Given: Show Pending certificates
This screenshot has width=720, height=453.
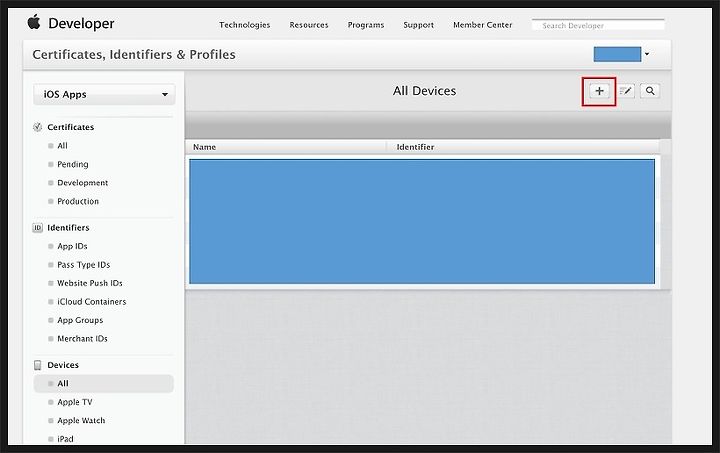Looking at the screenshot, I should (73, 164).
